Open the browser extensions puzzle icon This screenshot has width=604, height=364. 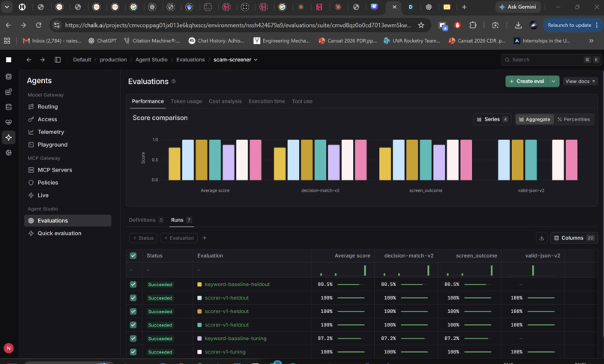pos(473,25)
